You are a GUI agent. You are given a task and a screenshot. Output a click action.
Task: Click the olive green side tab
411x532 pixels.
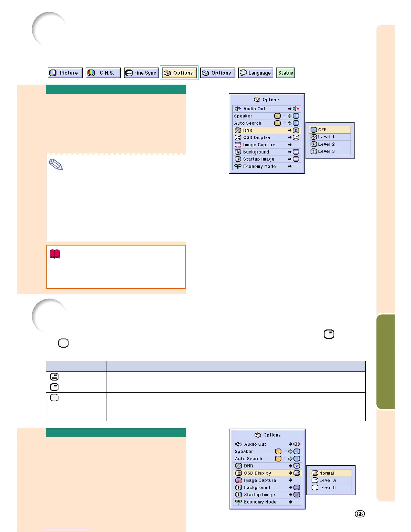point(385,362)
